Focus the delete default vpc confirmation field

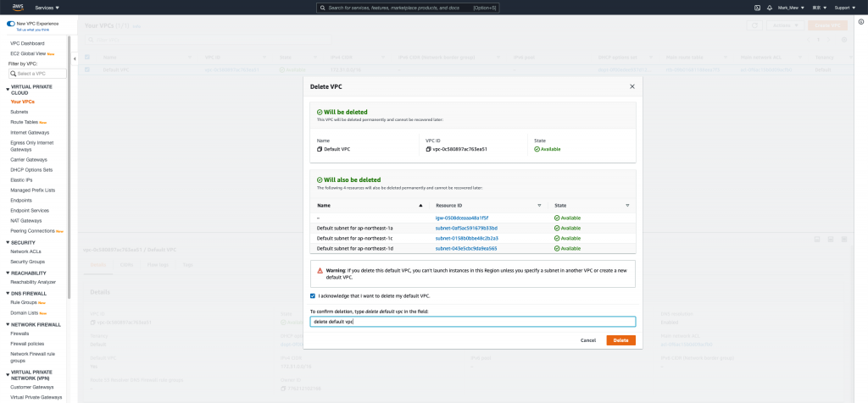pyautogui.click(x=473, y=322)
